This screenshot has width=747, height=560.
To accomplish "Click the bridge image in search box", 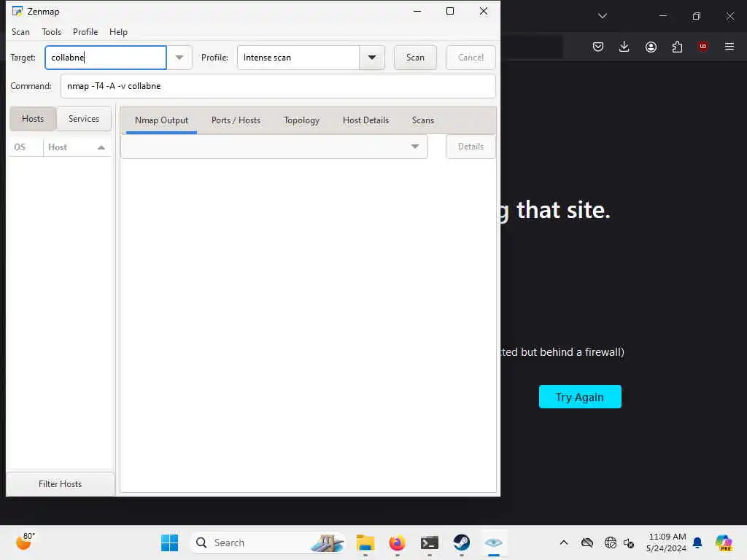I will 328,542.
